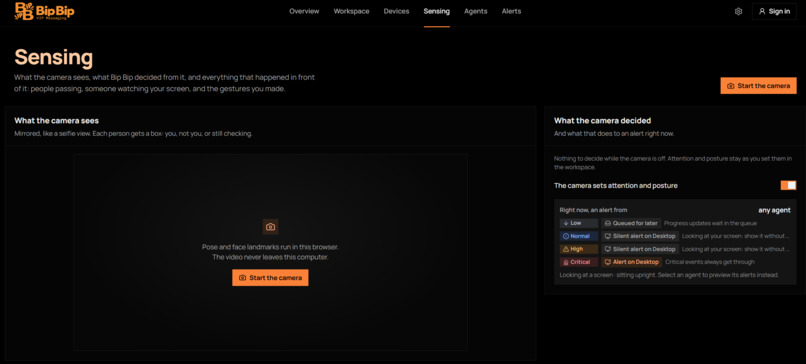The height and width of the screenshot is (364, 806).
Task: Select the Sensing tab
Action: point(436,11)
